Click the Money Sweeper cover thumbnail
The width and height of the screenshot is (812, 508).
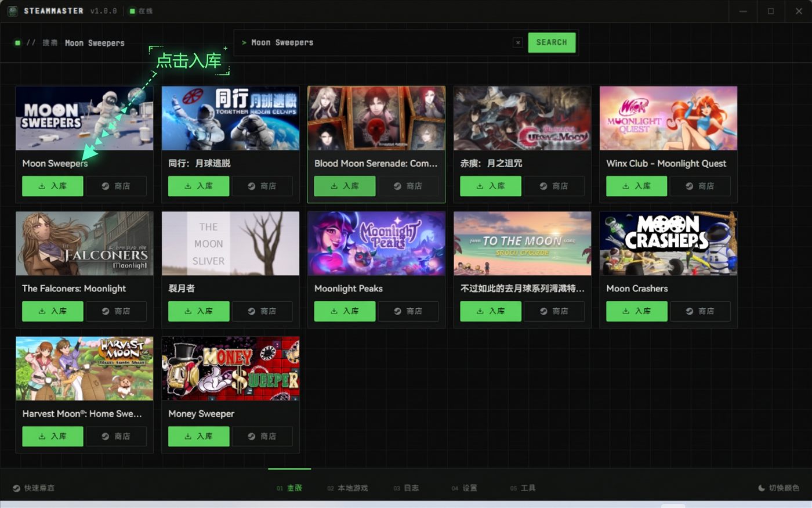pos(231,369)
